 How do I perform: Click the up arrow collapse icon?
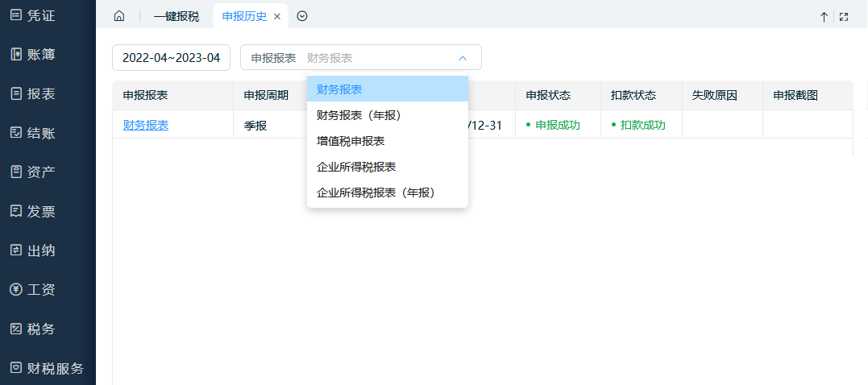coord(824,17)
